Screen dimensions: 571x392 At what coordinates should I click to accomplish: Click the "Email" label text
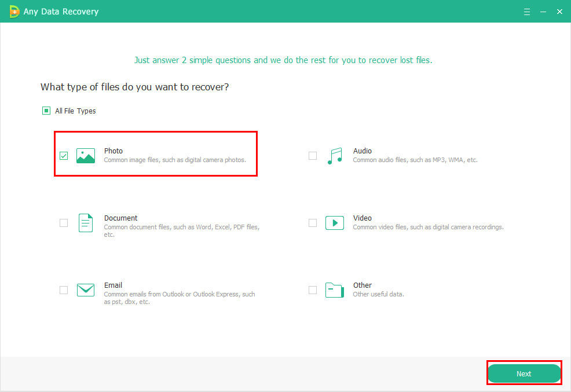[114, 285]
